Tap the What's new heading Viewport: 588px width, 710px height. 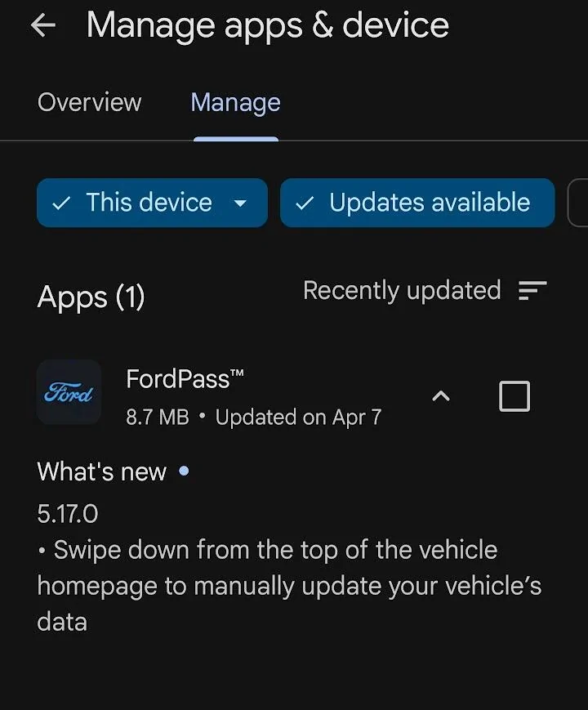click(x=101, y=471)
